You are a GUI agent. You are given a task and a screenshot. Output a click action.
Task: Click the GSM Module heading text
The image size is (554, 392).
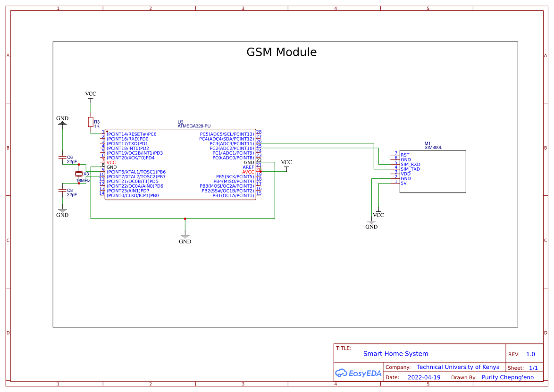click(282, 52)
